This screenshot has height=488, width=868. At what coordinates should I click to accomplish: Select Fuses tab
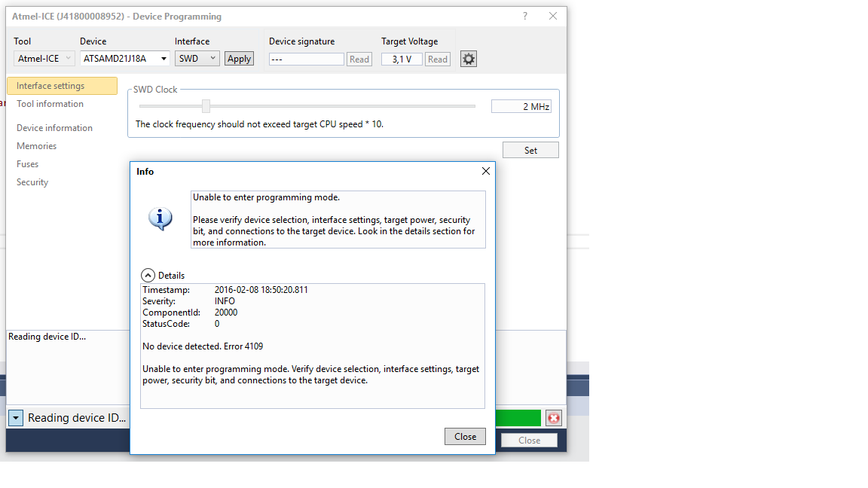[x=28, y=163]
